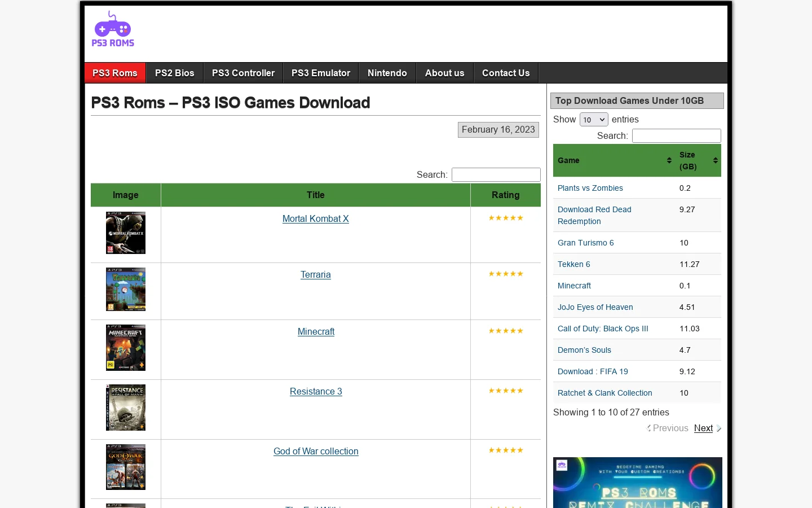Sort table by Game column arrows
The image size is (812, 508).
(x=669, y=160)
